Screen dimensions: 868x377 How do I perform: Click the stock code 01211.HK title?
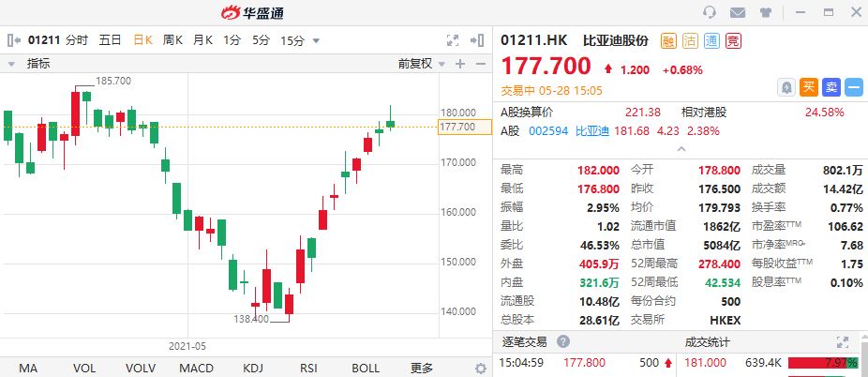pyautogui.click(x=534, y=40)
